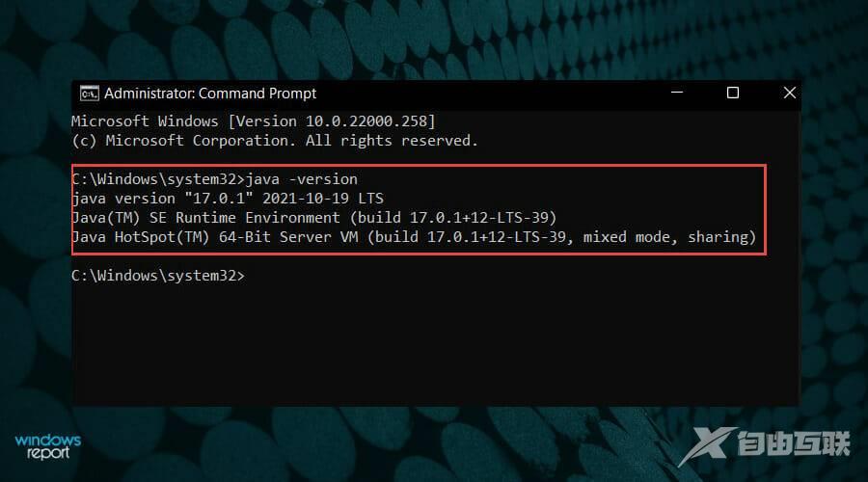
Task: Click the white X logo watermark
Action: tap(709, 445)
